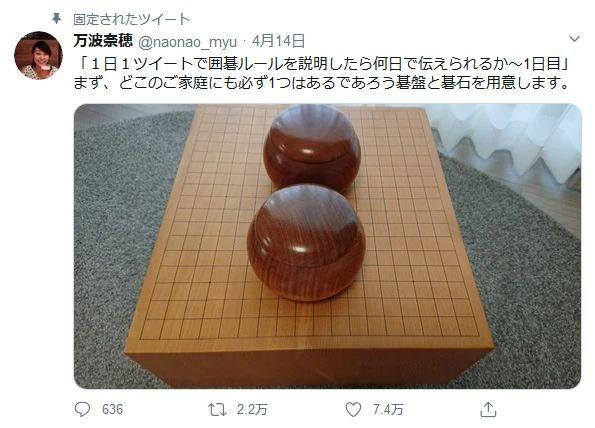This screenshot has width=595, height=428.
Task: Click the tweet line starting まず、どこの
Action: coord(322,83)
